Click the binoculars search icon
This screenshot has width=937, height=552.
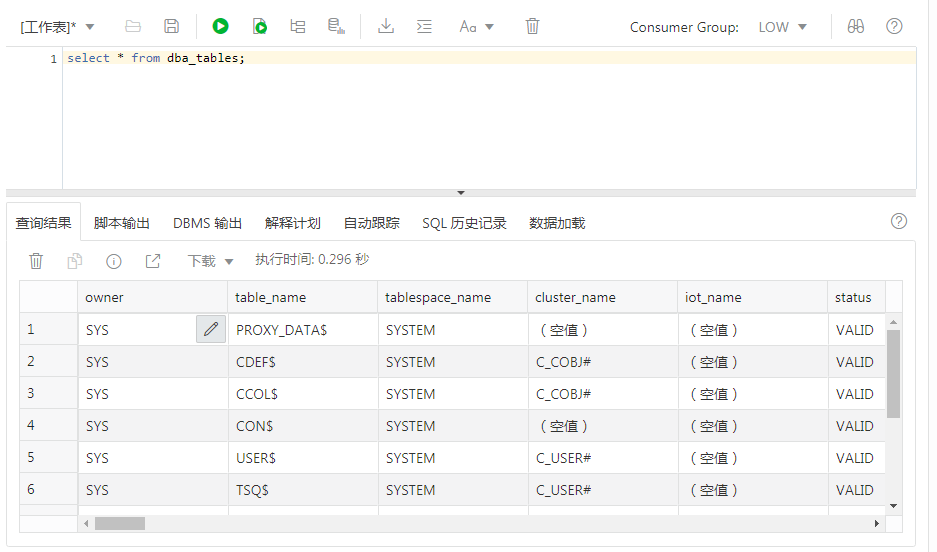[855, 27]
